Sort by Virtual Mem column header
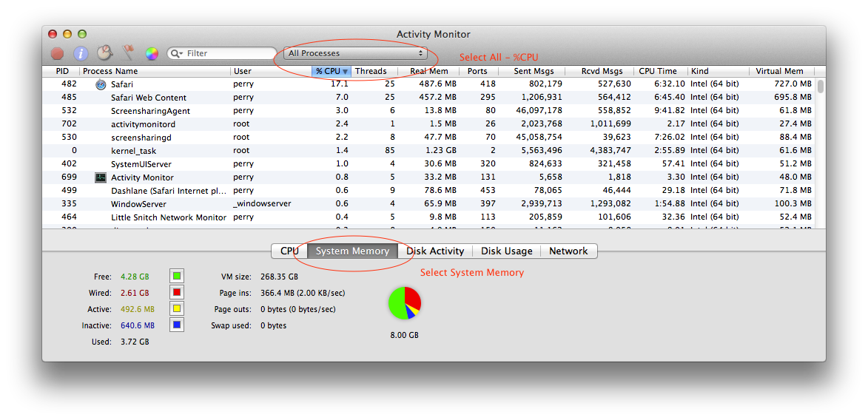 point(783,72)
